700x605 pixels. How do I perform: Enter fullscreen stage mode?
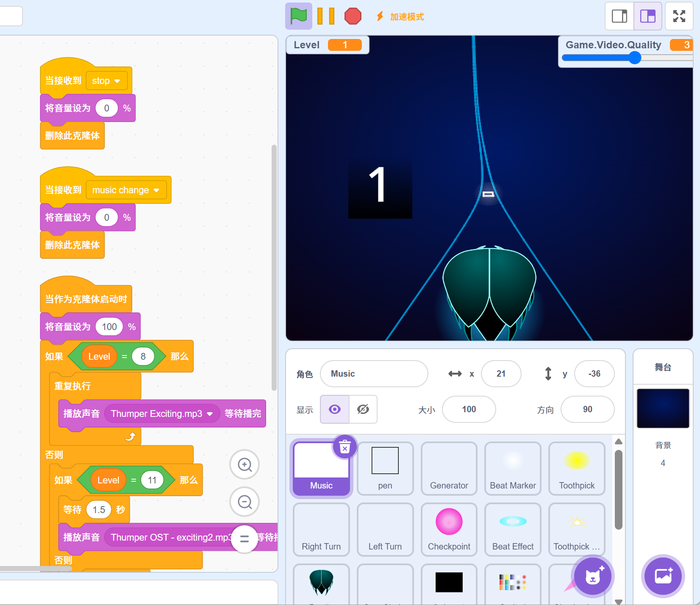click(679, 17)
